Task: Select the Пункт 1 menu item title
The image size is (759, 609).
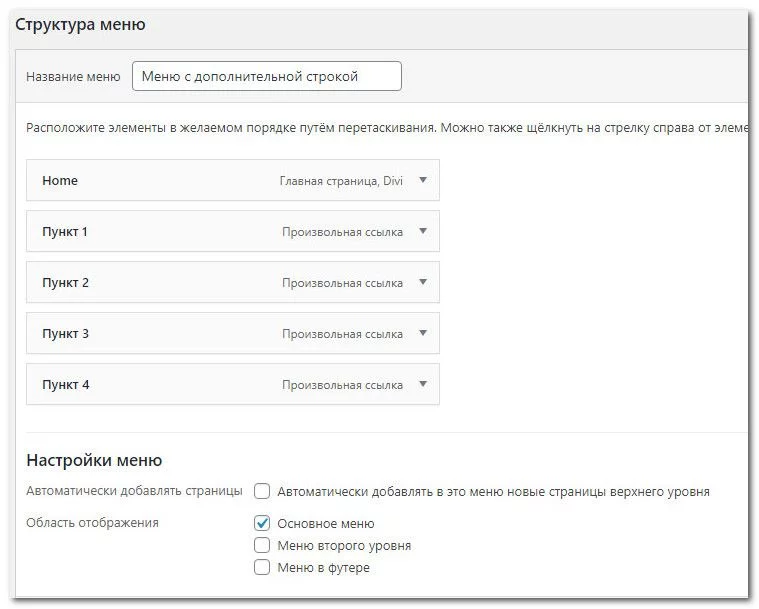Action: click(65, 232)
